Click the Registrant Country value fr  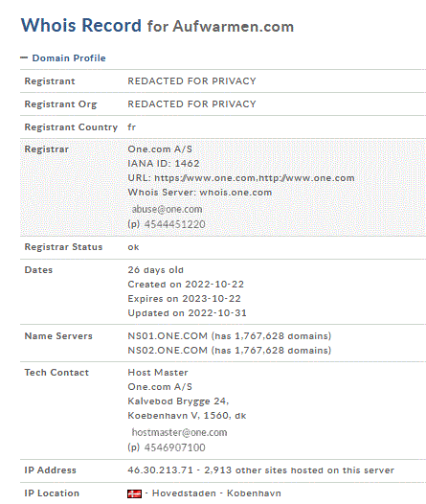click(131, 127)
